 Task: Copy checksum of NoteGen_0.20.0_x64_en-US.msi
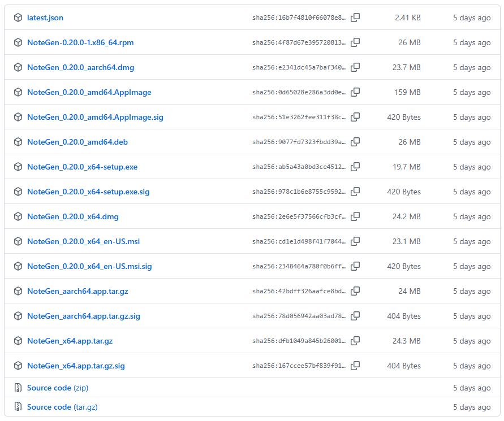[355, 241]
